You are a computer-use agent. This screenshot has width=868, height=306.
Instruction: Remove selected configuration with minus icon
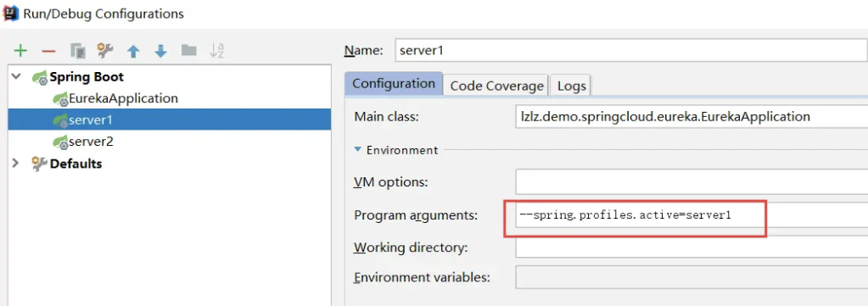[x=48, y=52]
